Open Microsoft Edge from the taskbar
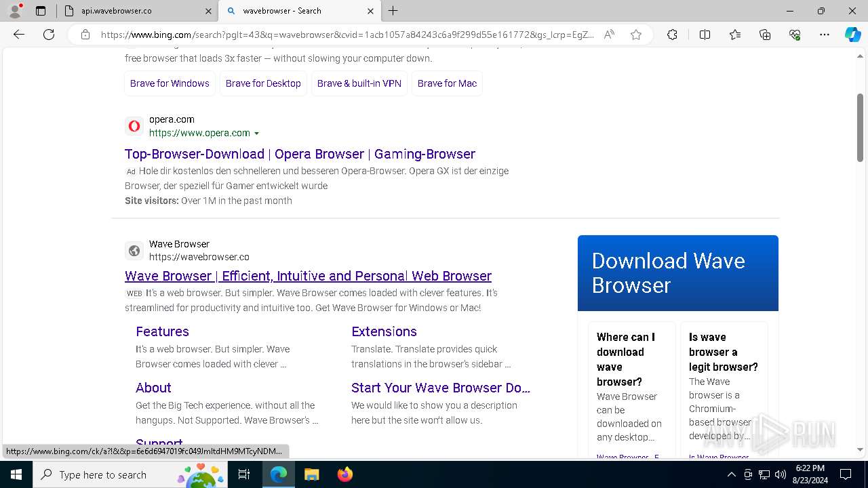The width and height of the screenshot is (868, 488). (279, 474)
